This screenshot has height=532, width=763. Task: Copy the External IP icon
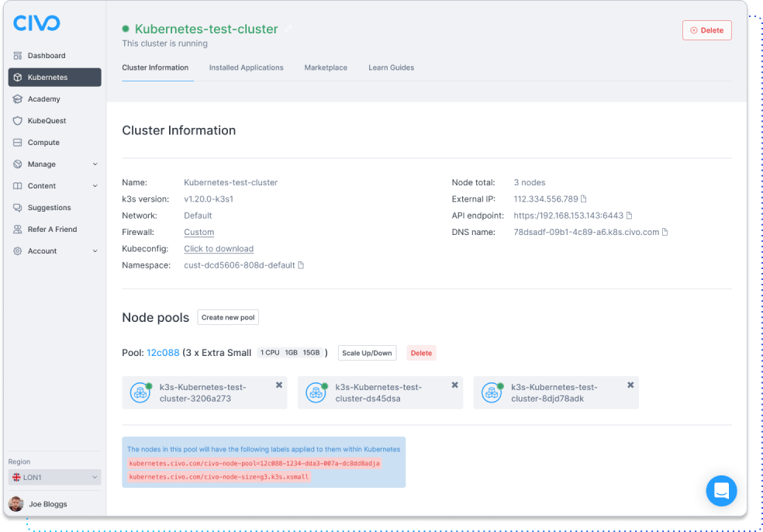[583, 199]
